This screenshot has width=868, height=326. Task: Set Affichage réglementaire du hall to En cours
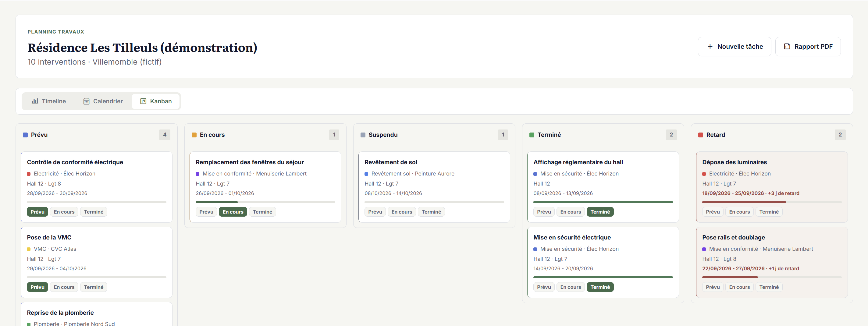click(x=571, y=212)
